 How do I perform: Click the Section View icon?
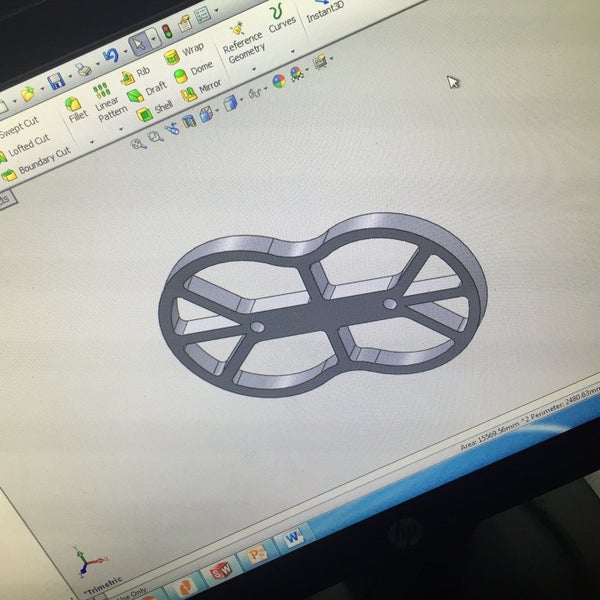pyautogui.click(x=189, y=121)
